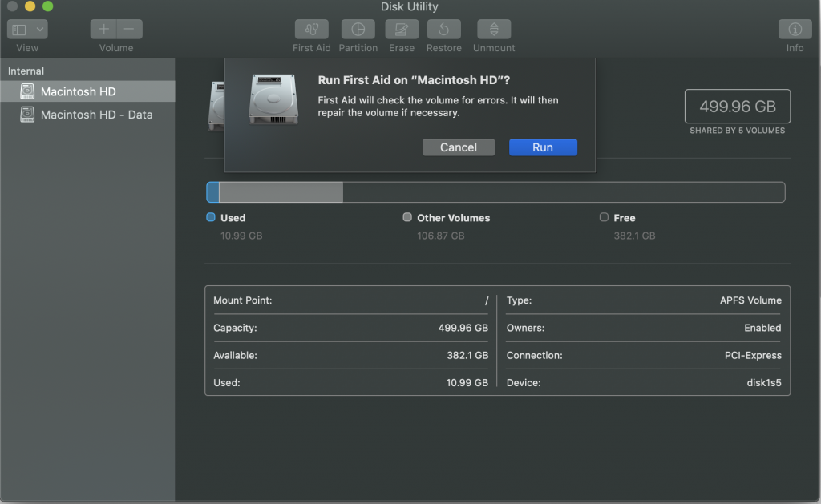Image resolution: width=821 pixels, height=504 pixels.
Task: Click the gray Other Volumes bar segment
Action: [x=281, y=192]
